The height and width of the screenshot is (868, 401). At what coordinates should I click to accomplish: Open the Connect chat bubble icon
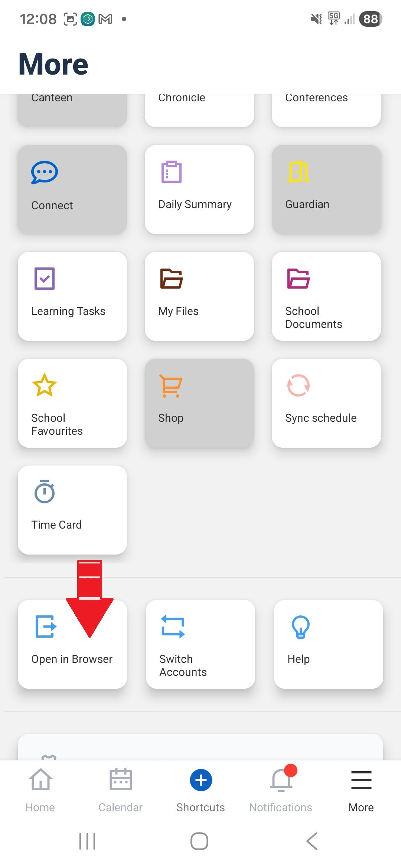45,172
